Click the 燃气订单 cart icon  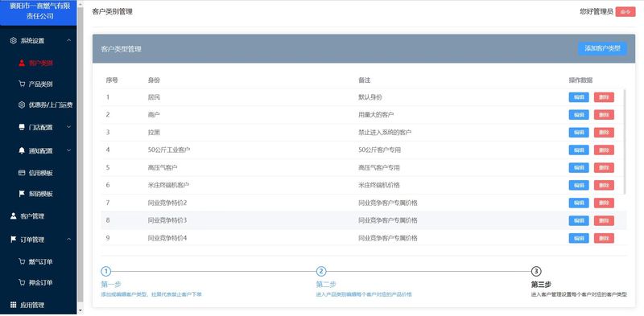[x=22, y=262]
